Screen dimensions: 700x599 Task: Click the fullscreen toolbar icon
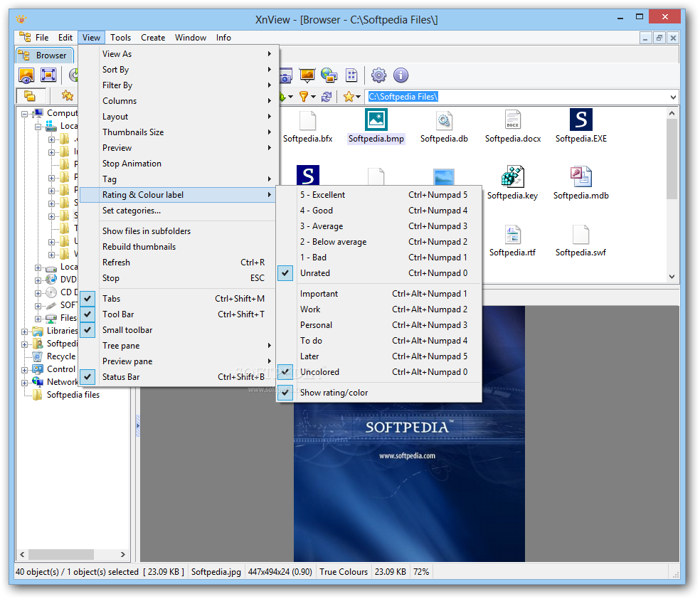point(48,75)
